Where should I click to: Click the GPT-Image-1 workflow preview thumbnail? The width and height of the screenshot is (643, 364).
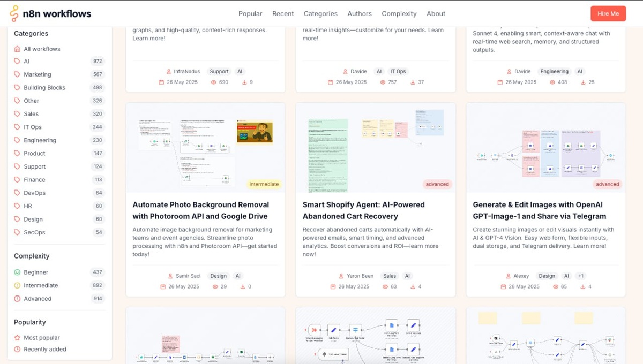click(546, 148)
